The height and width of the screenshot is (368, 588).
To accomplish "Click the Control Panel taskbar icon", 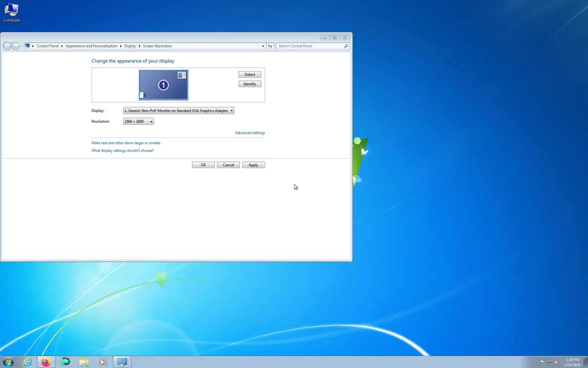I will [x=122, y=362].
